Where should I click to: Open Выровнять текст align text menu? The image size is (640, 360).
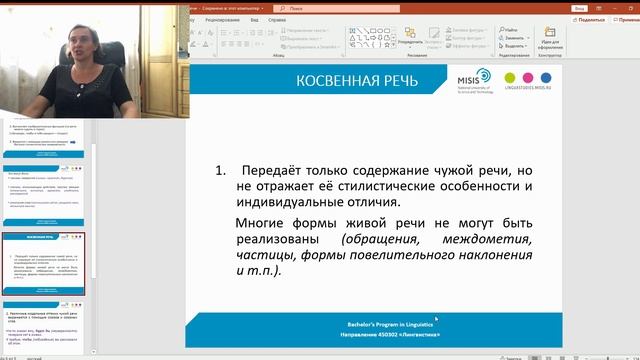point(301,39)
